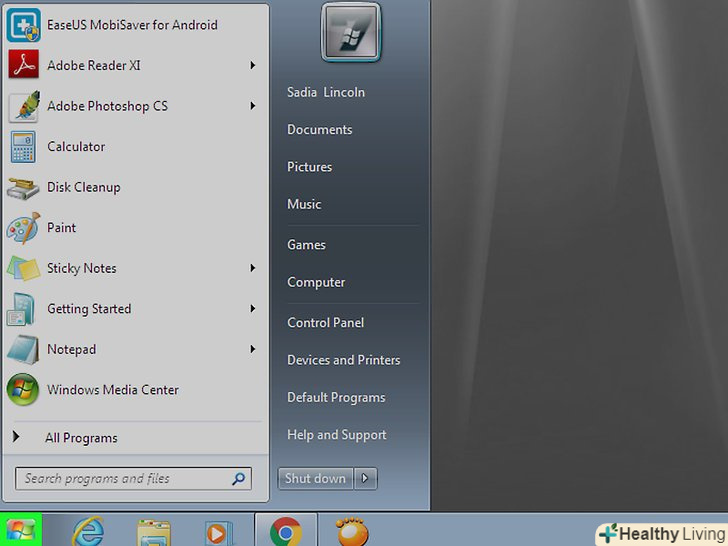728x546 pixels.
Task: Select the Getting Started label
Action: click(x=89, y=309)
